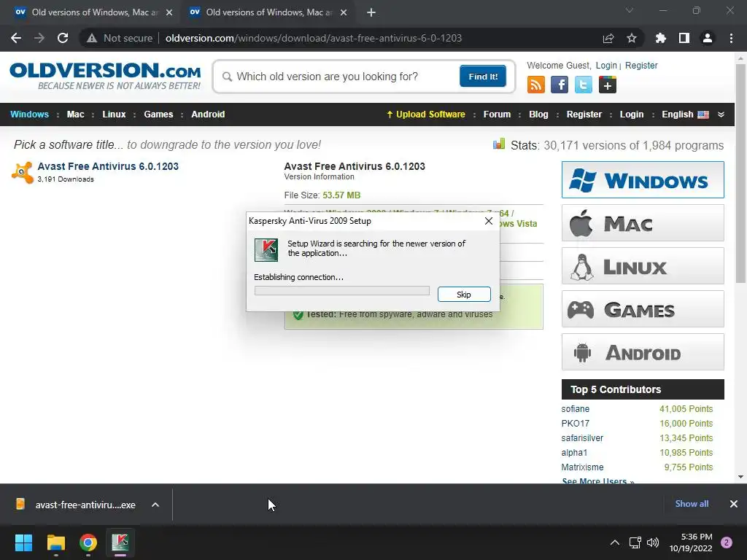
Task: Open the Linux menu item
Action: point(114,114)
